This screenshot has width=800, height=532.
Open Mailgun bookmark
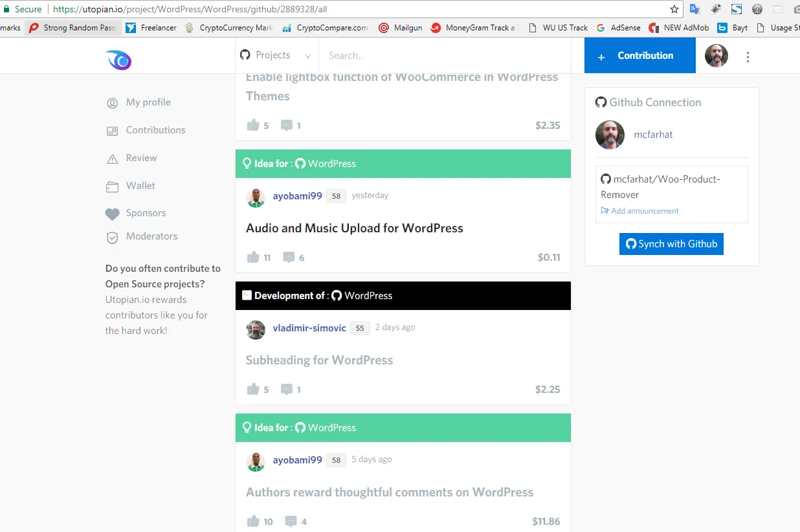400,28
